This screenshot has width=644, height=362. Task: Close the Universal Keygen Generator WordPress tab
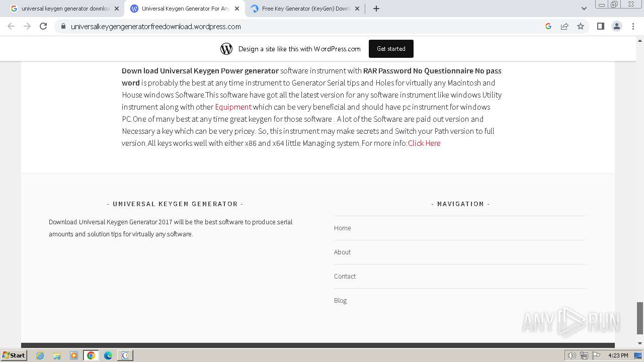[x=237, y=9]
